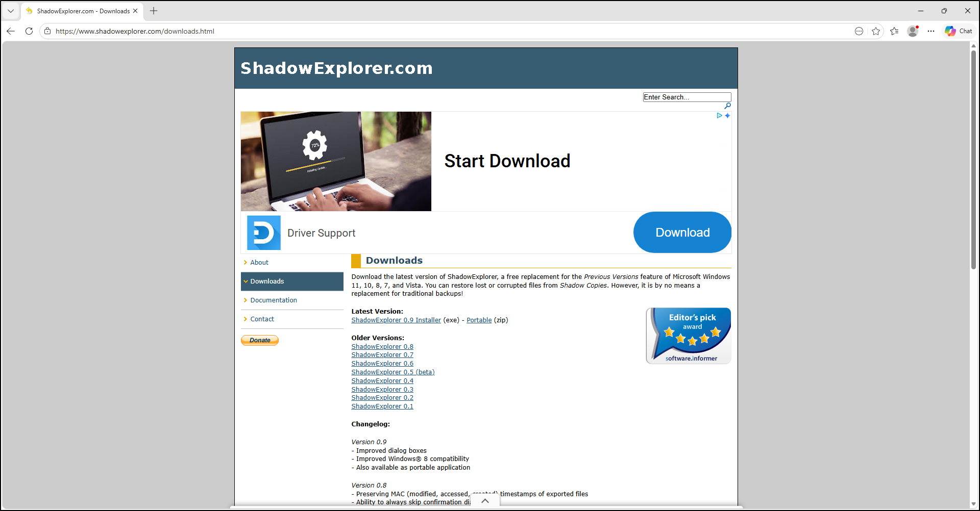980x511 pixels.
Task: Reload the page with the refresh icon
Action: [x=29, y=31]
